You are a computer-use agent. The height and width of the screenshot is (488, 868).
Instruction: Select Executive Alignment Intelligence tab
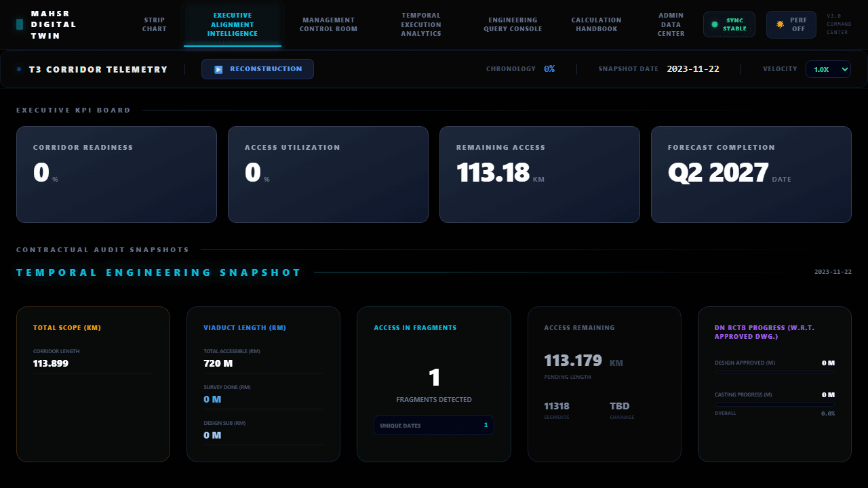233,24
